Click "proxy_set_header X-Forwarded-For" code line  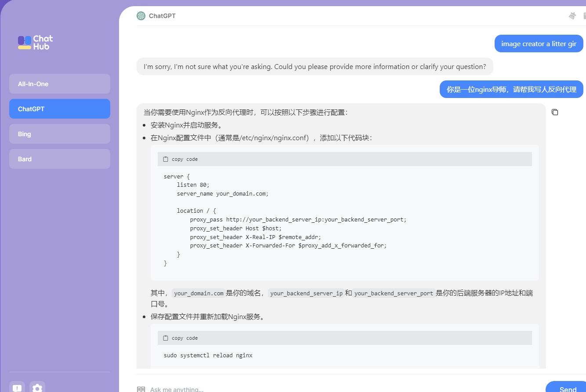coord(288,246)
